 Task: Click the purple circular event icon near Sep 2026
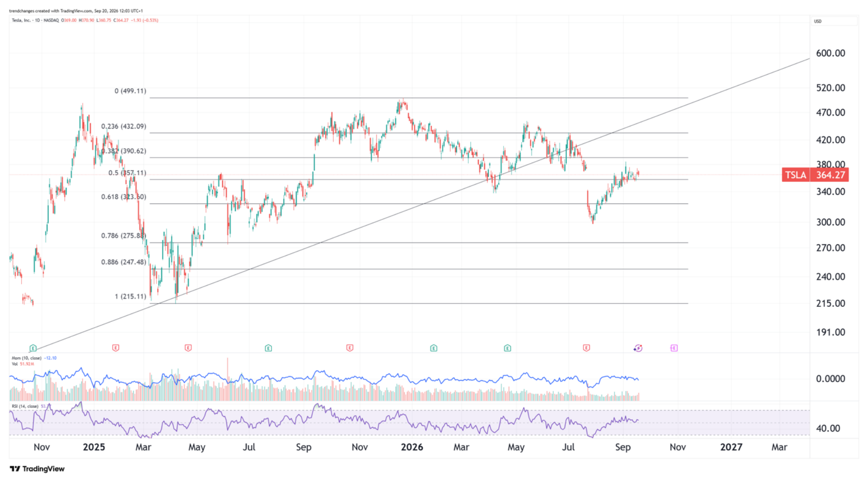tap(638, 348)
